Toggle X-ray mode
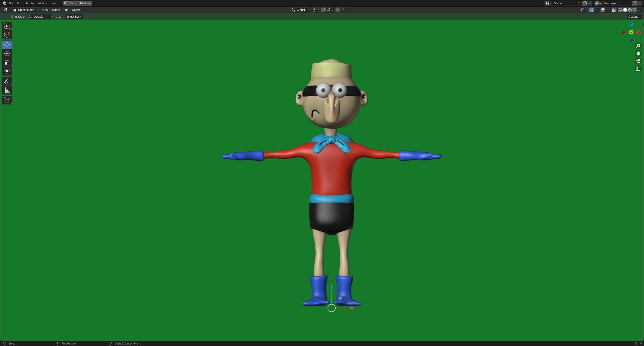This screenshot has height=346, width=644. [614, 10]
